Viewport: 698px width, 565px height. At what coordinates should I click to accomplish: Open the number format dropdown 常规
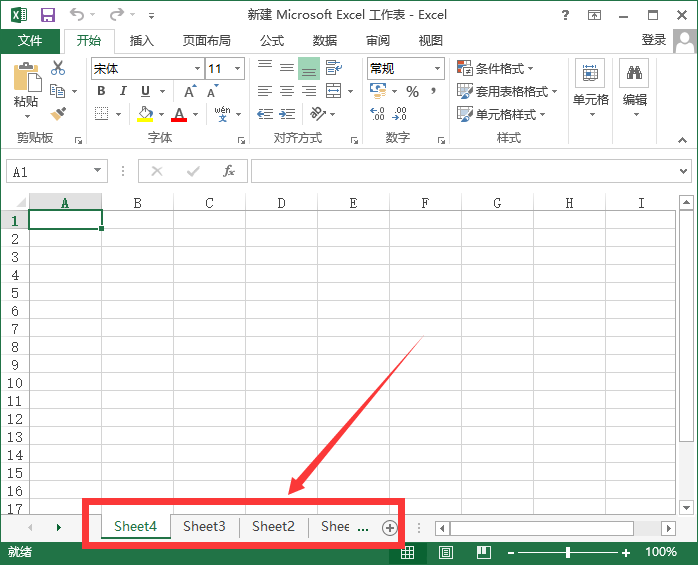pyautogui.click(x=438, y=68)
